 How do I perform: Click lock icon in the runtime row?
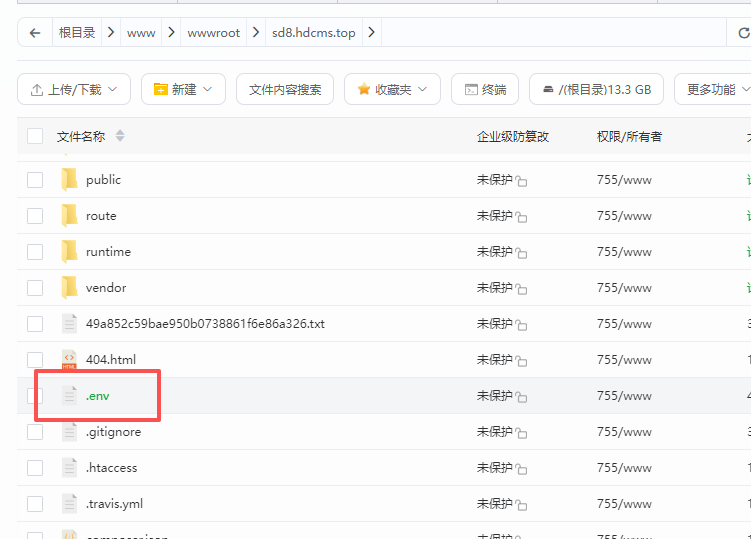[521, 252]
